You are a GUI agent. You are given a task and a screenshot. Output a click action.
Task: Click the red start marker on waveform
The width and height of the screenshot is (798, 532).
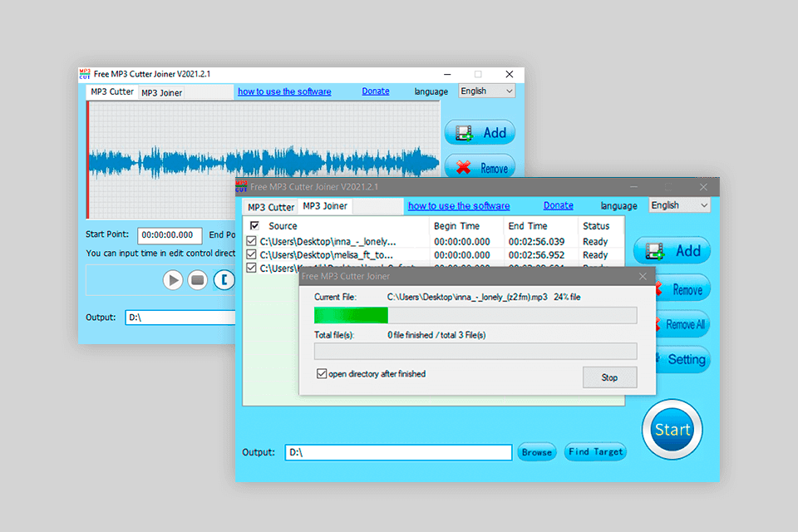point(87,160)
